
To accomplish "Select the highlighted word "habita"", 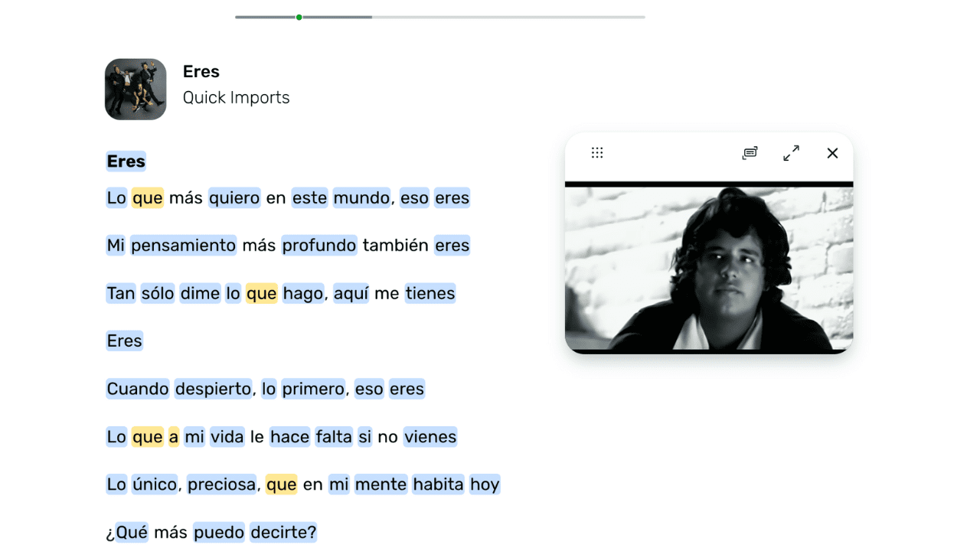I will coord(438,484).
